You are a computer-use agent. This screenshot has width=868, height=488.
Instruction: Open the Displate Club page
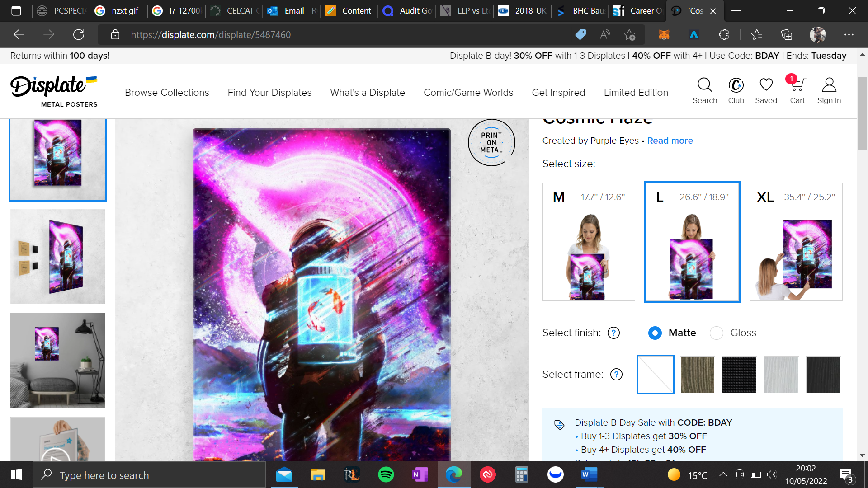[736, 90]
